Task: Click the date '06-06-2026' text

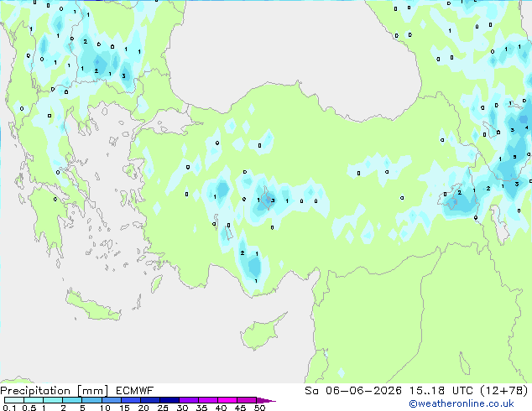Action: (x=363, y=391)
